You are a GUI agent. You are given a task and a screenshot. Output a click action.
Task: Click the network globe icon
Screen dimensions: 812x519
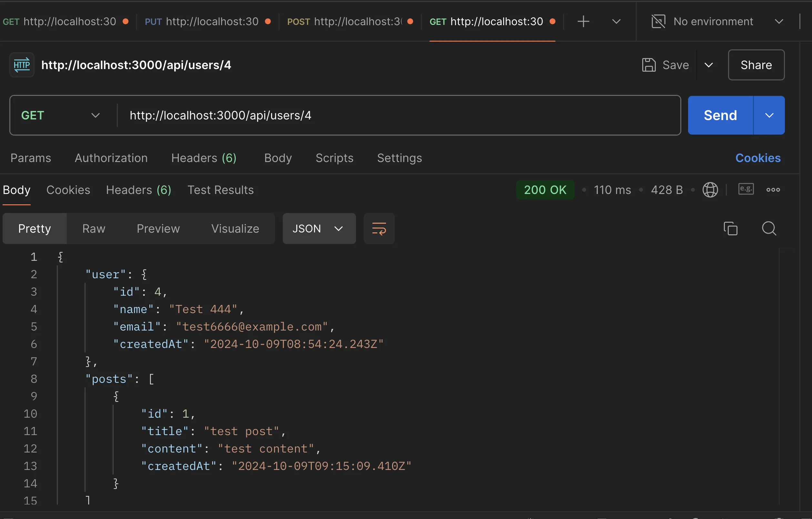point(710,190)
